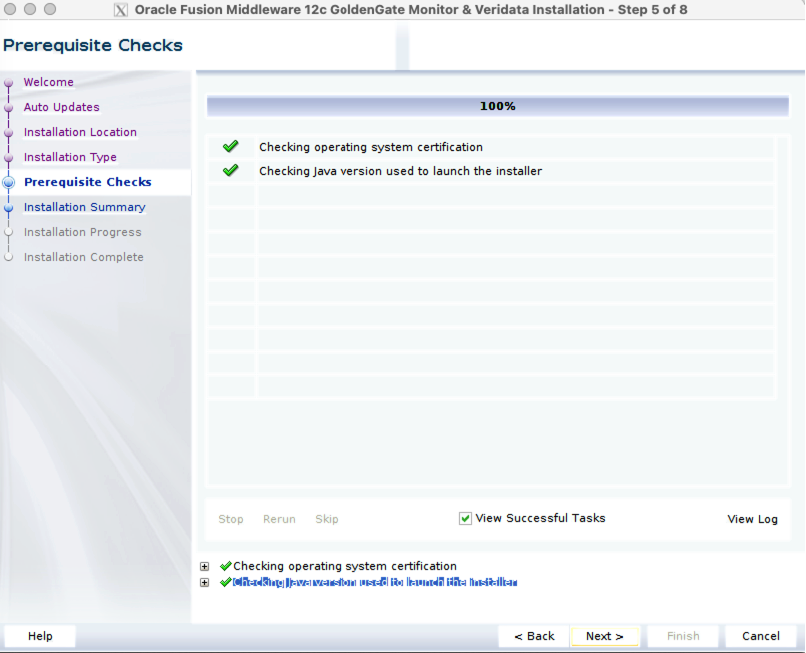Expand the Checking Java version tree node
806x653 pixels.
point(205,583)
